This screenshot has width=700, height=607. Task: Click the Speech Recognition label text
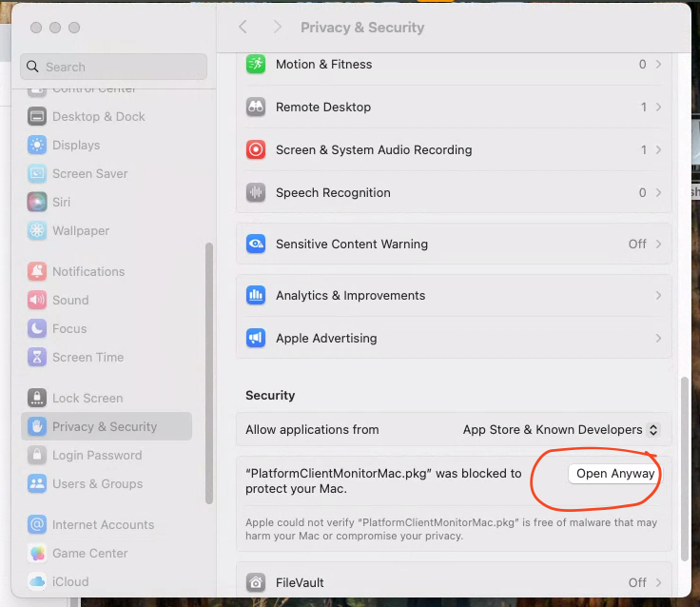tap(333, 192)
